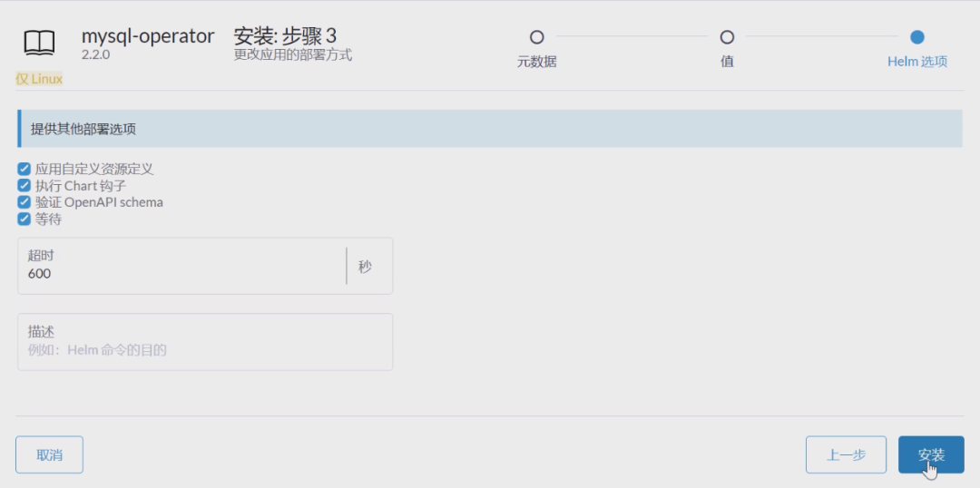This screenshot has height=488, width=980.
Task: Click the 提供其他部署选项 banner
Action: click(x=490, y=129)
